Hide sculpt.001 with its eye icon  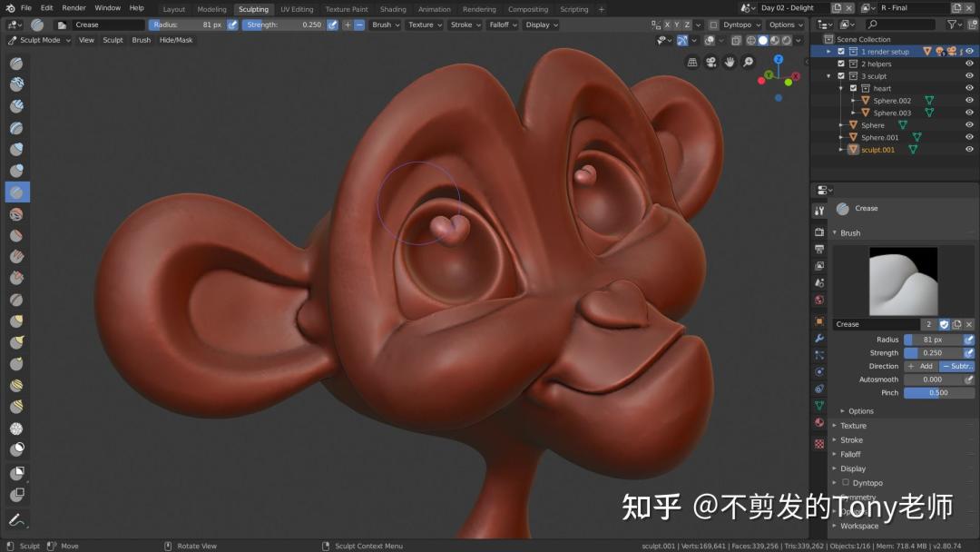click(x=969, y=150)
